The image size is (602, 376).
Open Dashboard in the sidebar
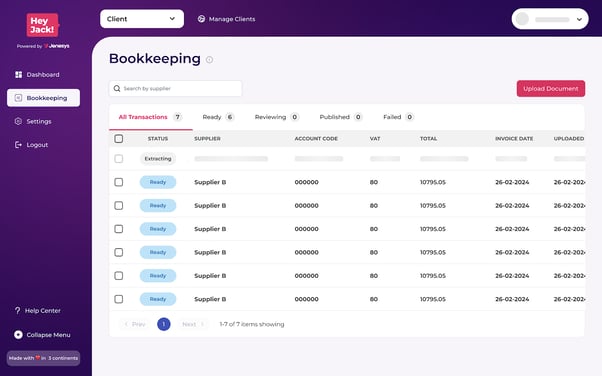coord(43,75)
